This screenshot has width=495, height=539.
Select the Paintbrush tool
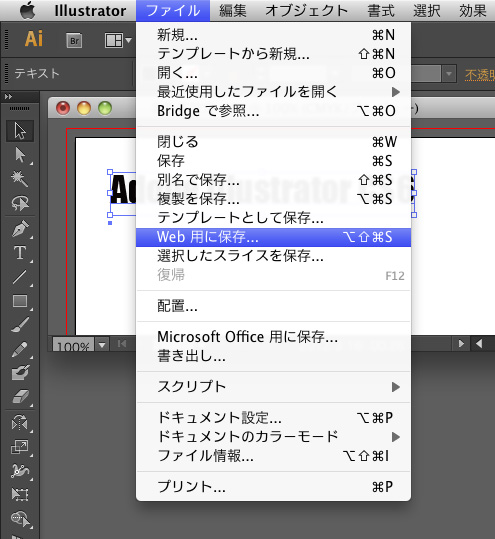click(20, 325)
